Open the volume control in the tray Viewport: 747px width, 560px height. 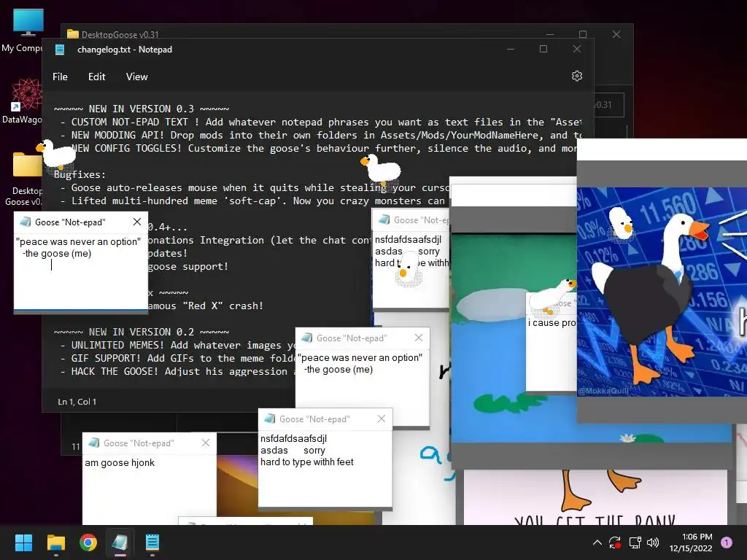(x=653, y=542)
